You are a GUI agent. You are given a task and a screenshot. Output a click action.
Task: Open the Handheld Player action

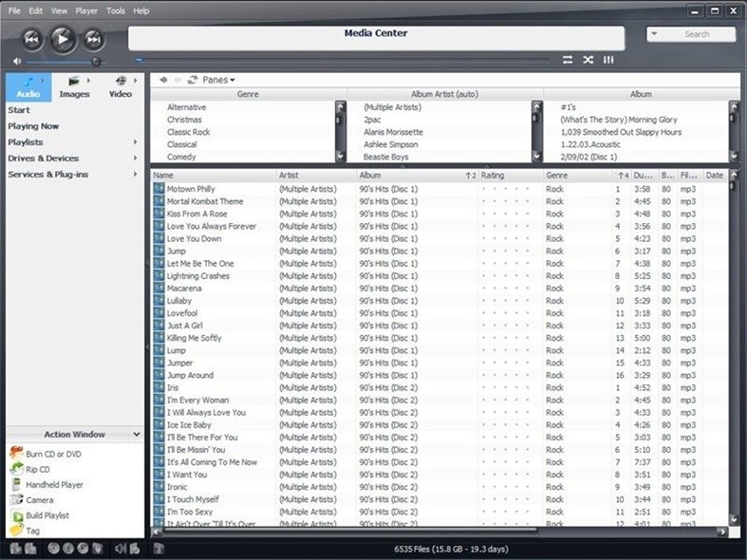pos(17,484)
